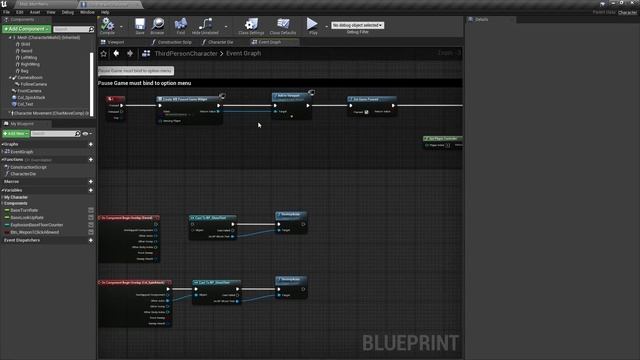The image size is (640, 360).
Task: Open the View menu
Action: point(51,12)
